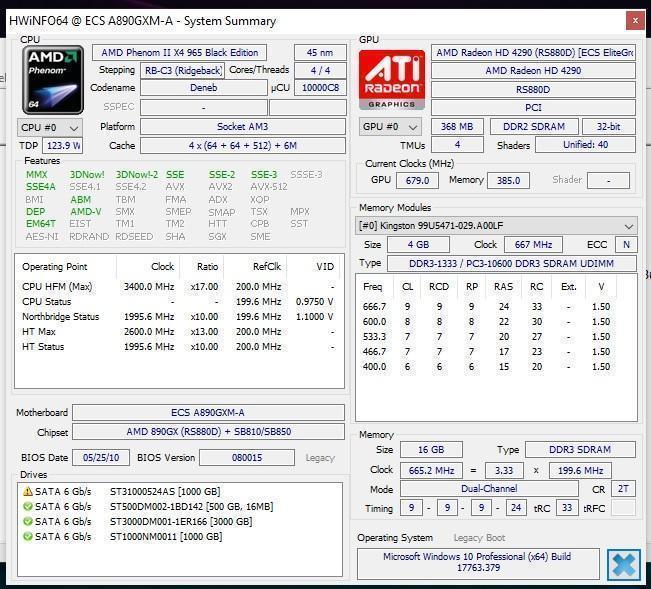Click the BIOS Version 080015 field
This screenshot has height=589, width=651.
tap(247, 458)
